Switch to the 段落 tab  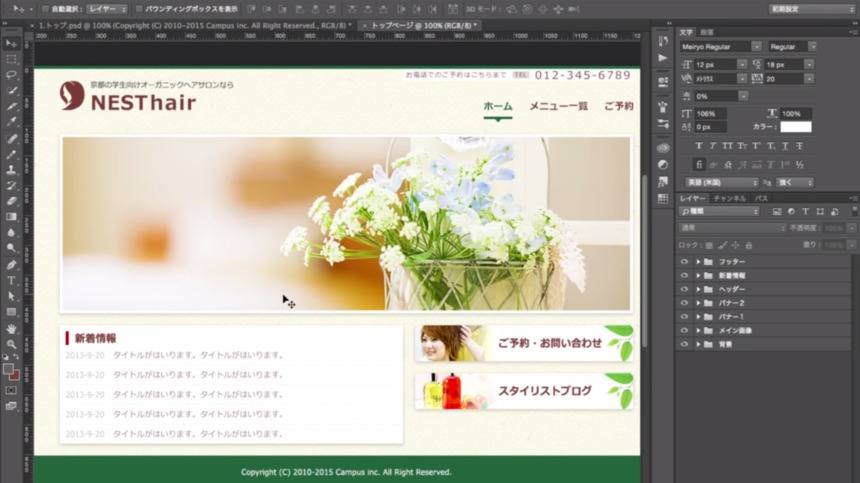click(707, 32)
